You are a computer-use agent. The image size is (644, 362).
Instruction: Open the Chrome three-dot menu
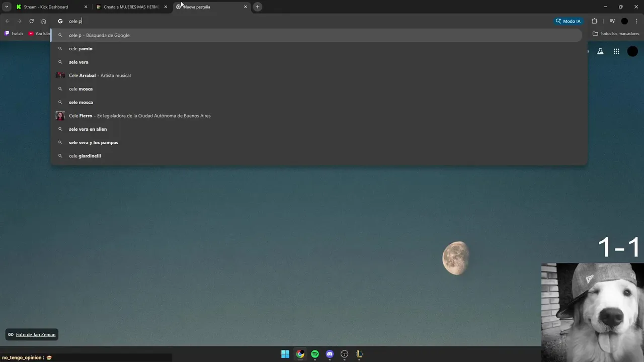tap(636, 21)
